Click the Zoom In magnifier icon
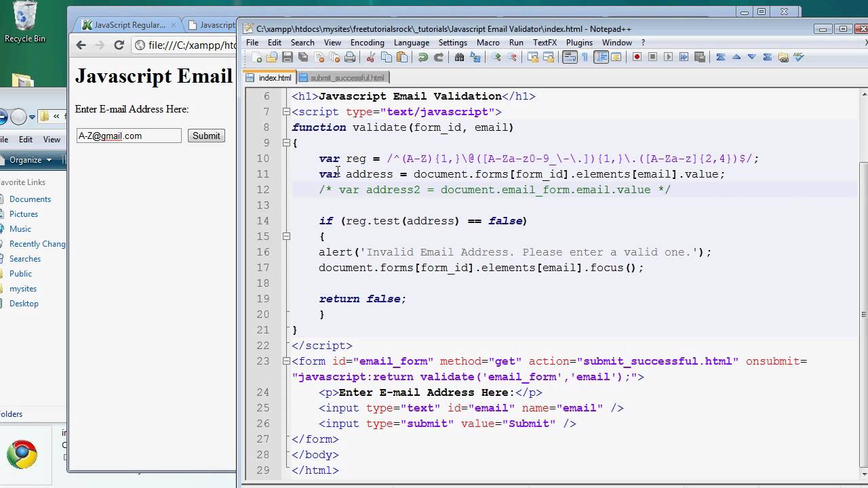The height and width of the screenshot is (488, 868). coord(496,58)
